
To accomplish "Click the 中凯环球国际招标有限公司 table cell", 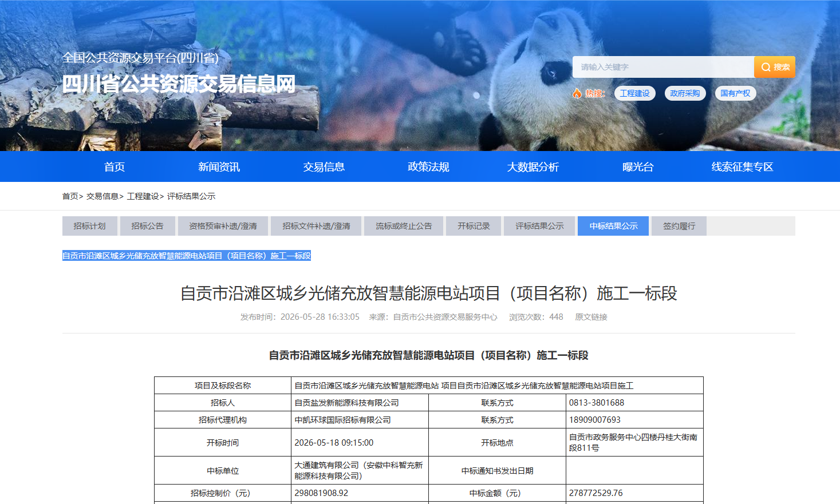I will [x=360, y=420].
